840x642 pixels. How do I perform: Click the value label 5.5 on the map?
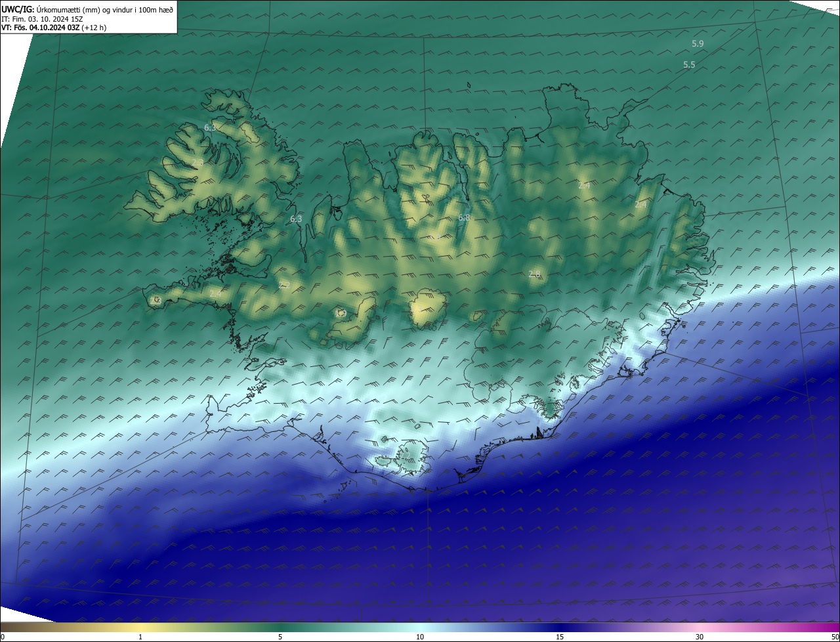coord(689,64)
